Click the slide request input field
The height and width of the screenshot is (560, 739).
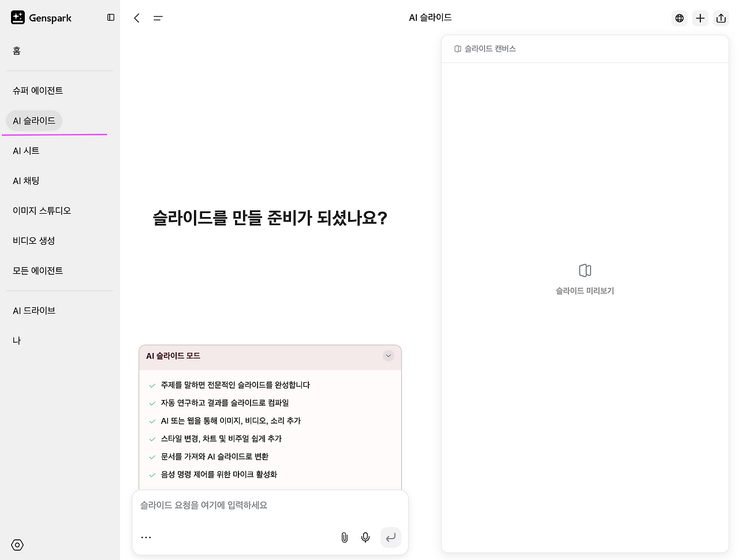(x=242, y=505)
